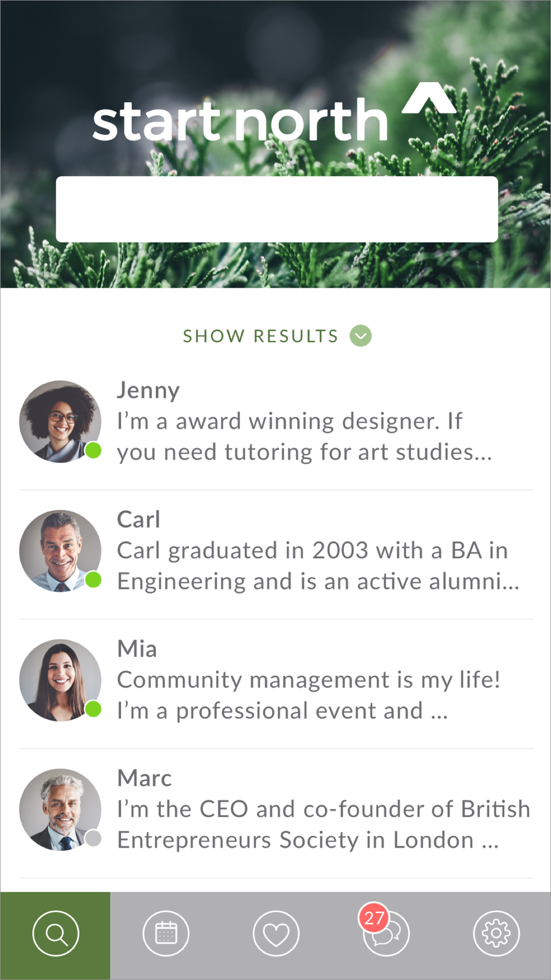Tap Jenny's green online status dot
This screenshot has height=980, width=551.
coord(94,450)
